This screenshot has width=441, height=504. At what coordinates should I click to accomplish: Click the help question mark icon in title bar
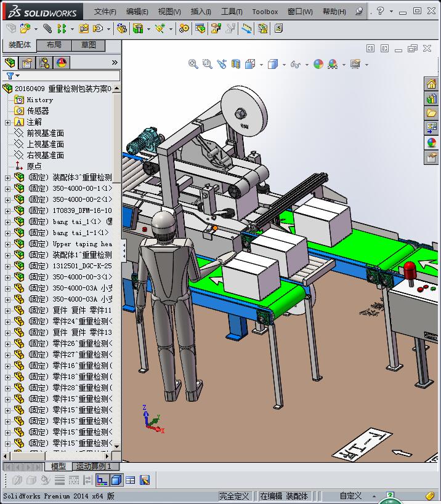(x=380, y=11)
